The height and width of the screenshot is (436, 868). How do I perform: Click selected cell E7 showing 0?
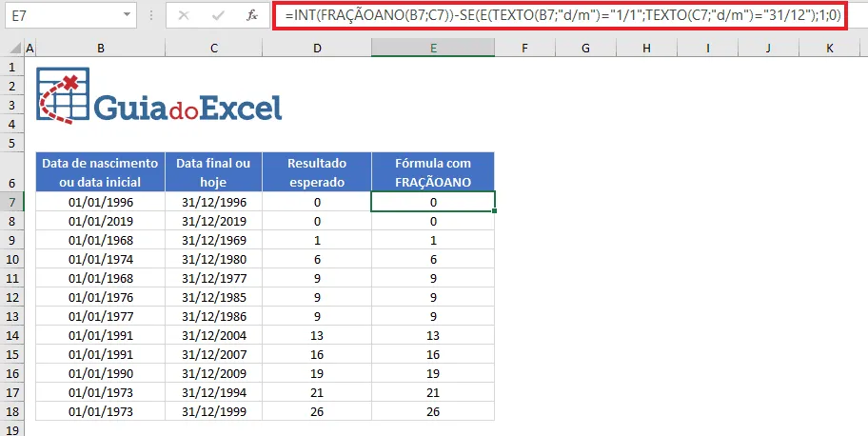(433, 202)
